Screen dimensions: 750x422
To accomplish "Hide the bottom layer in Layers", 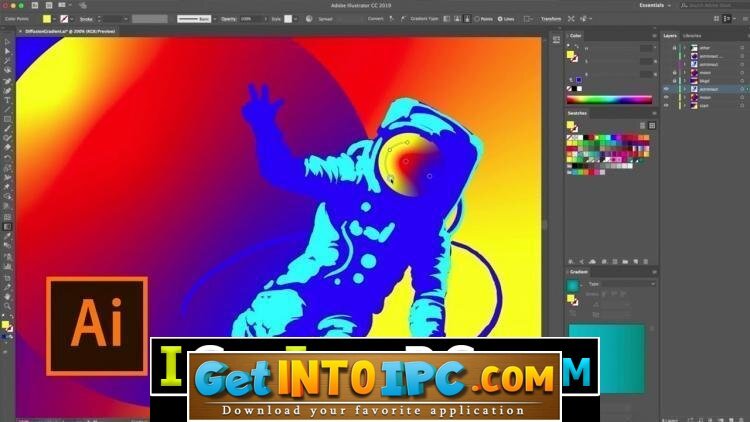I will (x=666, y=105).
